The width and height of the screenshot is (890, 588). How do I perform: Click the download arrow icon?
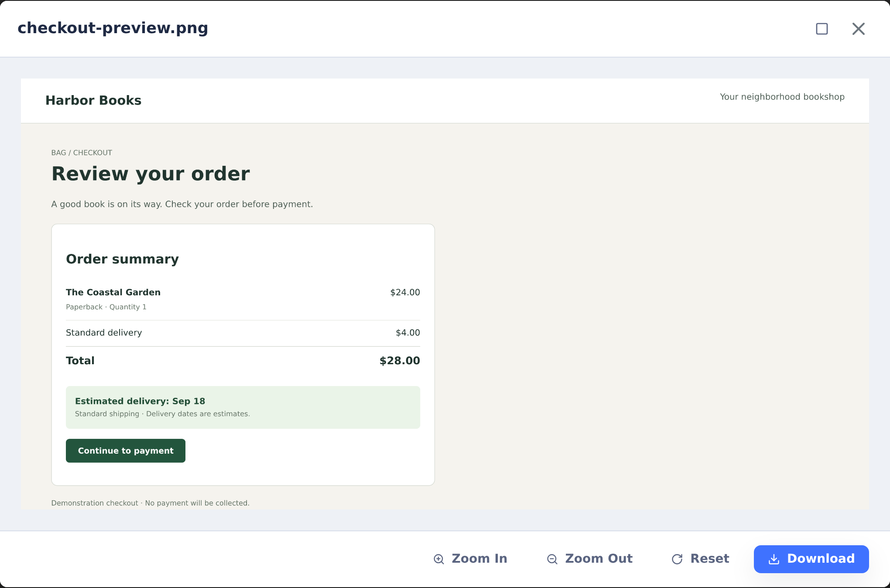click(x=774, y=559)
